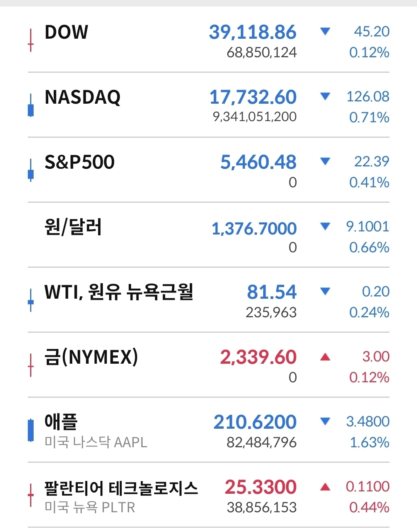Tap Apple's 1.63% change percentage

pyautogui.click(x=369, y=442)
